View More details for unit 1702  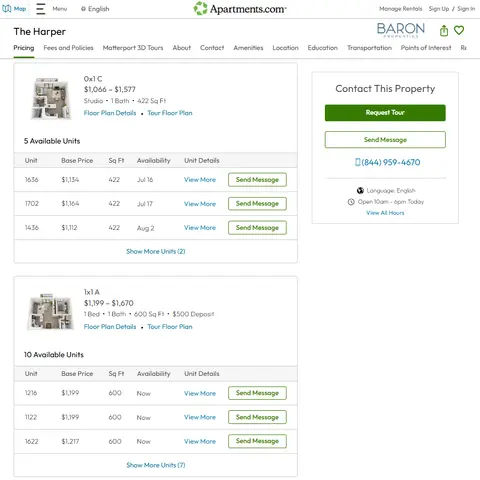click(200, 204)
